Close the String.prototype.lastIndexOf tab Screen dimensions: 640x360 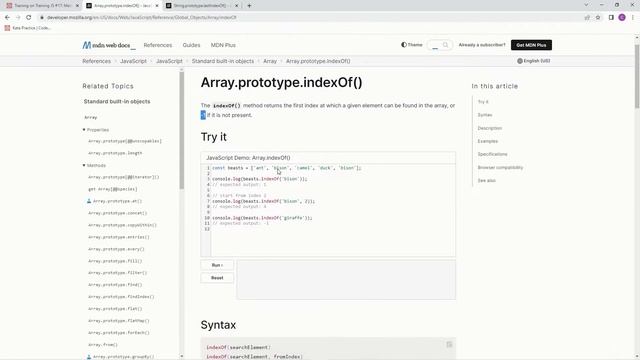236,6
